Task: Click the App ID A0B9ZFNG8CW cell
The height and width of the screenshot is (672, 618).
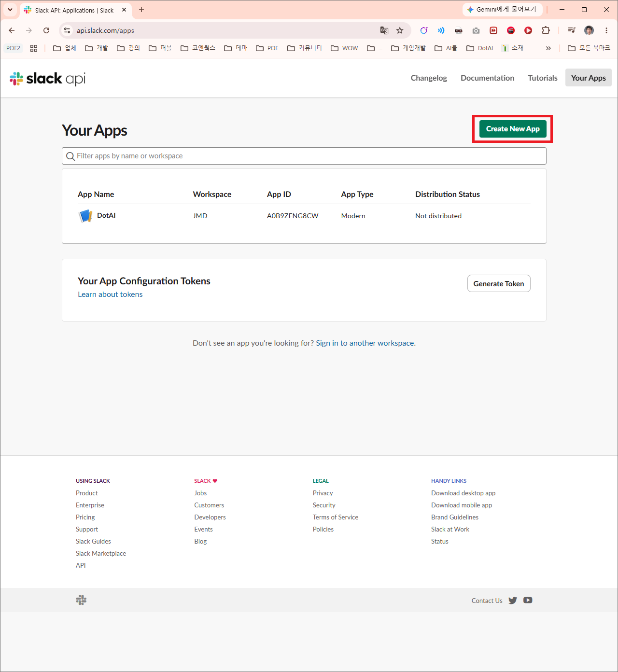Action: point(293,216)
